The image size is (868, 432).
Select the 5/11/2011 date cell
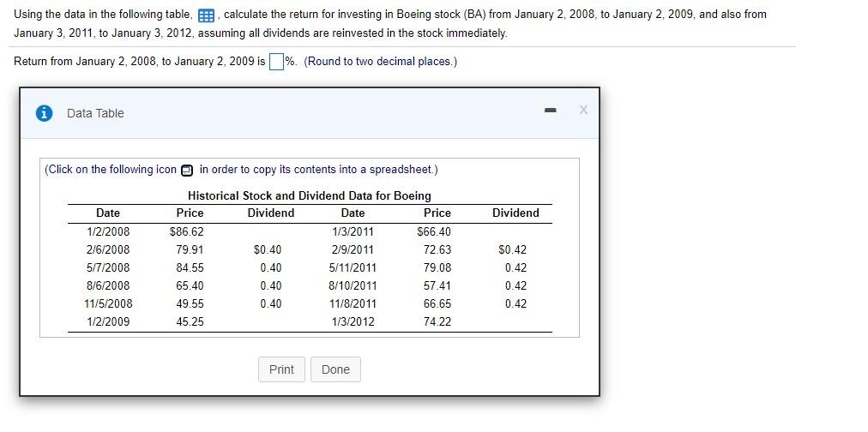pos(353,267)
